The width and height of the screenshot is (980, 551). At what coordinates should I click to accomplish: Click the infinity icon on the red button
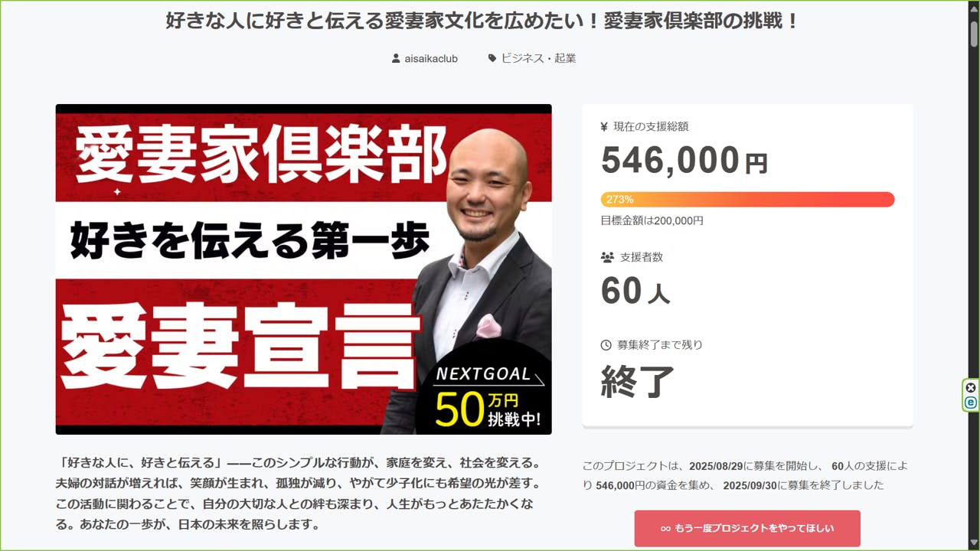click(x=665, y=529)
